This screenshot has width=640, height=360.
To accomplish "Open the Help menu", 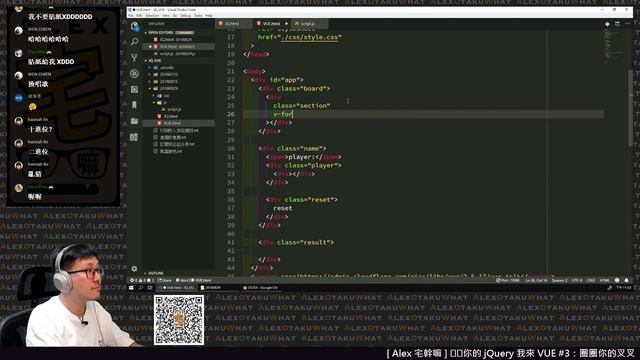I will [209, 16].
